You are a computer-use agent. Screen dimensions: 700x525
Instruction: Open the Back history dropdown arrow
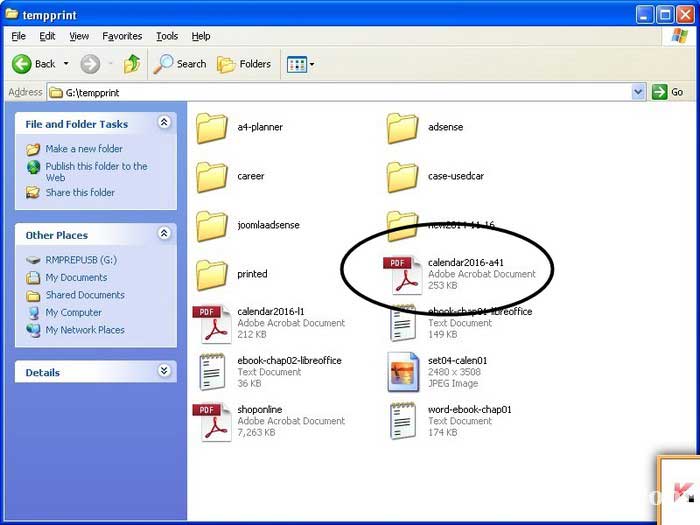click(66, 64)
